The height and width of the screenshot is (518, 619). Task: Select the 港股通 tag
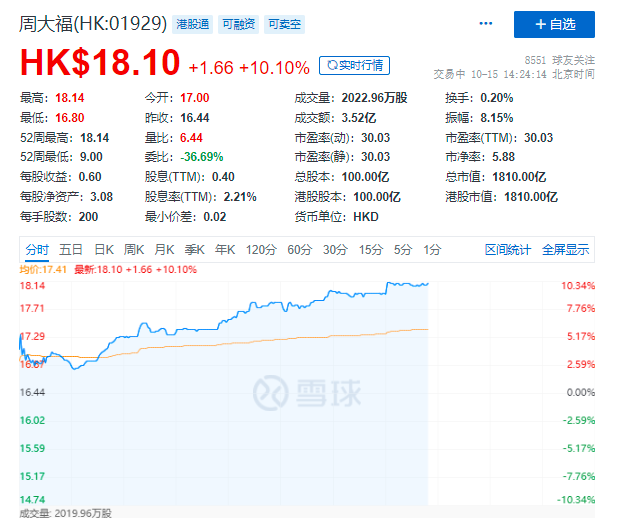(x=193, y=24)
